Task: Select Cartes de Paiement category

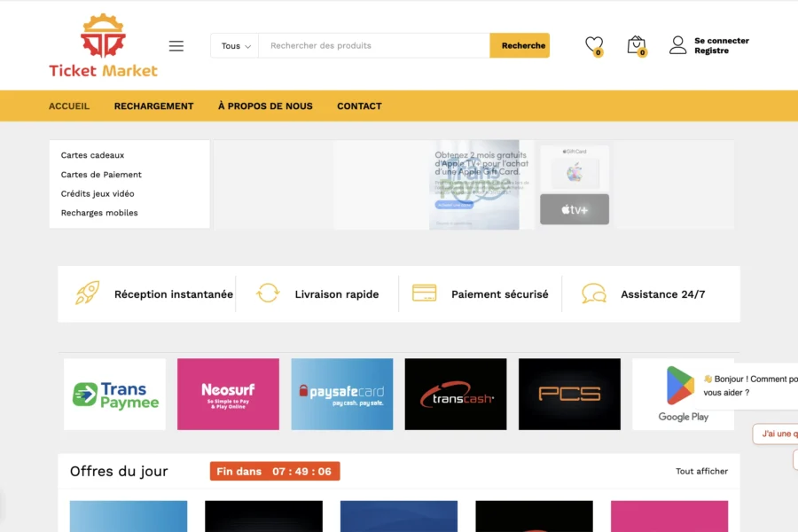Action: (x=101, y=175)
